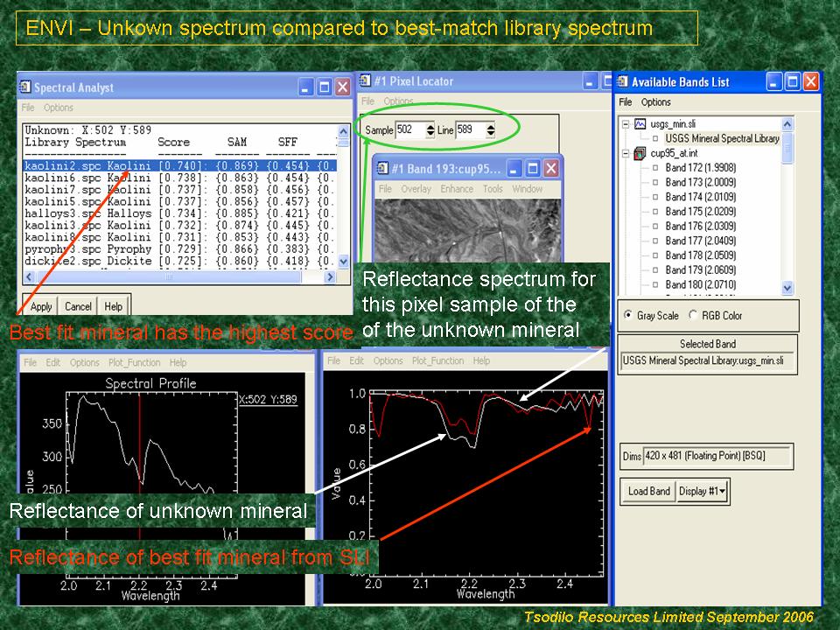Screen dimensions: 840x630
Task: Minimize the Spectral Analyst window
Action: coord(306,87)
